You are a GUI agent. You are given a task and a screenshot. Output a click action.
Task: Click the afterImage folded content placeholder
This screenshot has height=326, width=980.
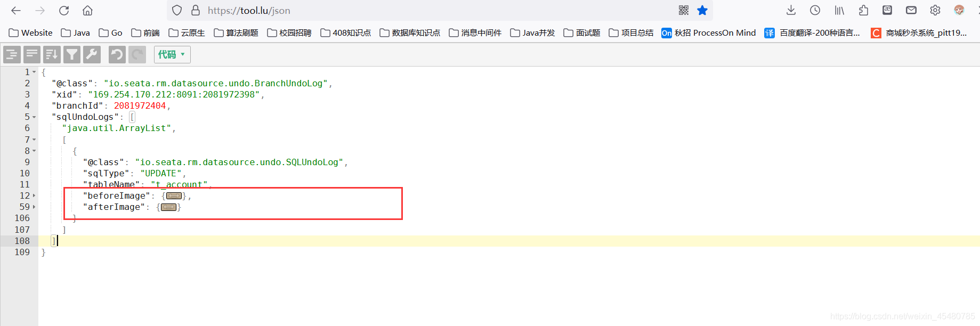tap(168, 207)
